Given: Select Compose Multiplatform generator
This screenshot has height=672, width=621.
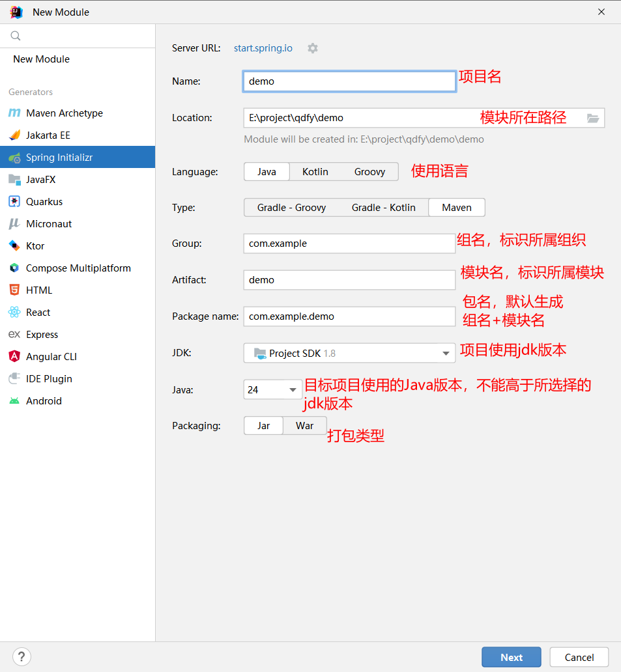Looking at the screenshot, I should tap(78, 268).
